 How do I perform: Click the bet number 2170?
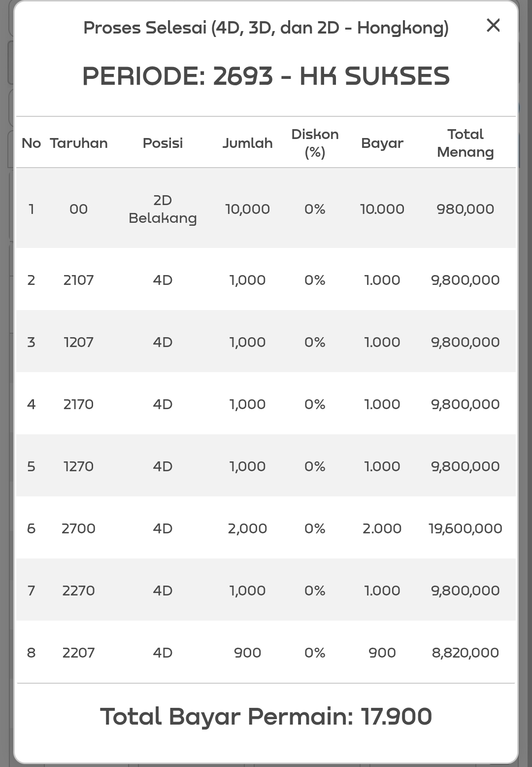(x=78, y=404)
